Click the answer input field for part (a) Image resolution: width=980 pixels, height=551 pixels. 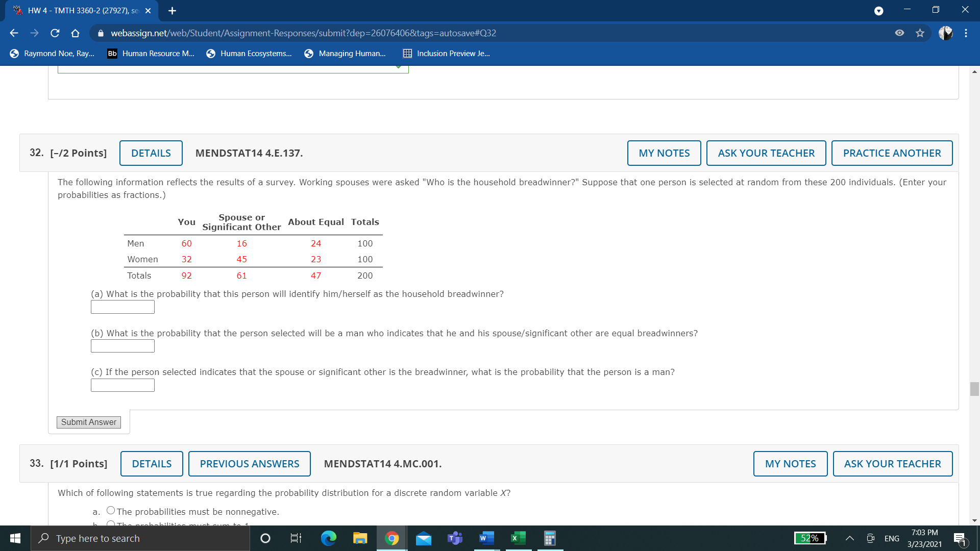[x=123, y=307]
